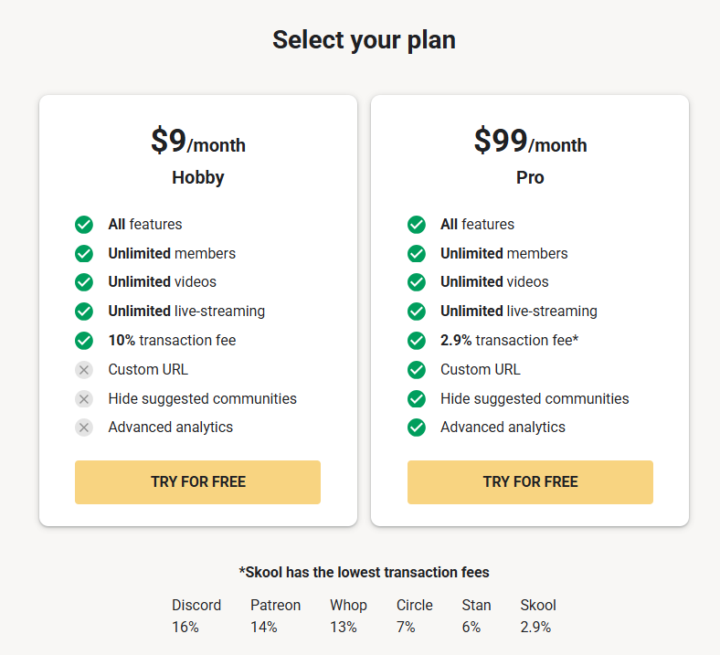Click gray X beside Hobby Advanced analytics

click(x=84, y=428)
